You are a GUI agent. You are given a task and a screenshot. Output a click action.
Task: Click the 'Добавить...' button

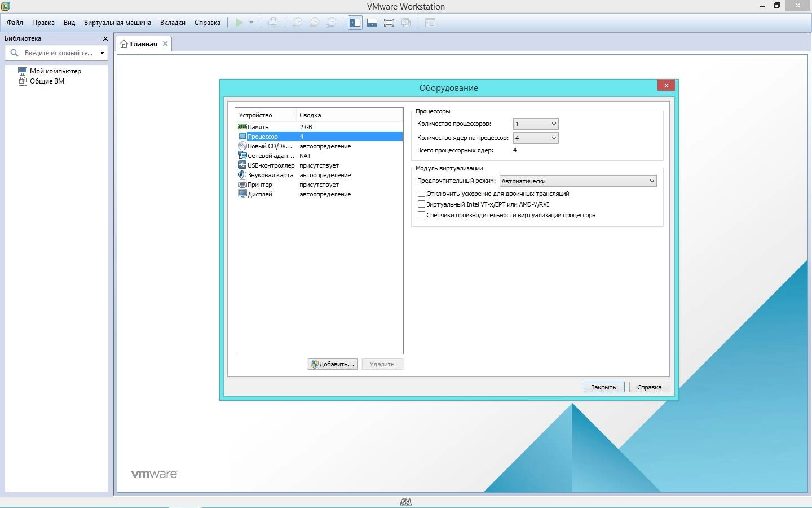click(333, 364)
